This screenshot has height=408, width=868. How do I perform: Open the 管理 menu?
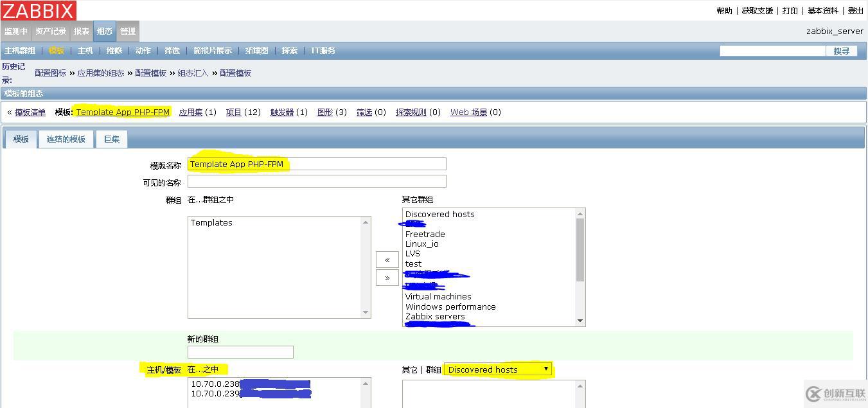click(127, 31)
